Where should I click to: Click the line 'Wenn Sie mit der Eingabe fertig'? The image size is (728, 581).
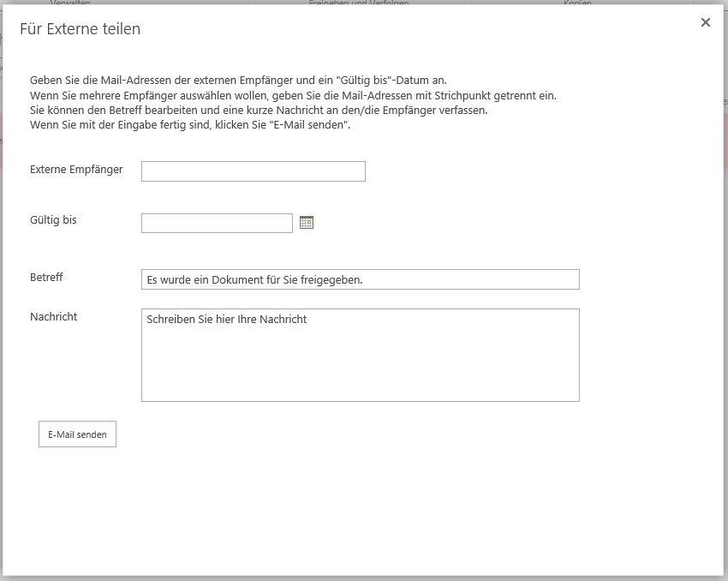point(190,125)
